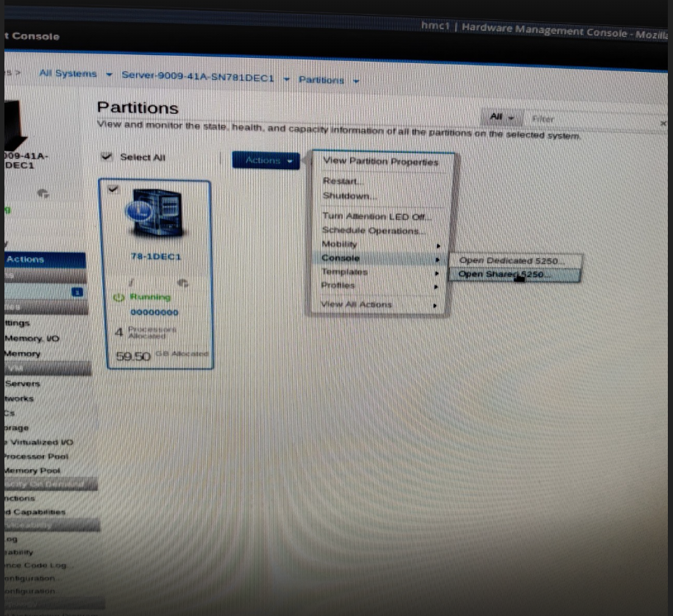Screen dimensions: 673x616
Task: Expand the Templates submenu
Action: click(x=380, y=272)
